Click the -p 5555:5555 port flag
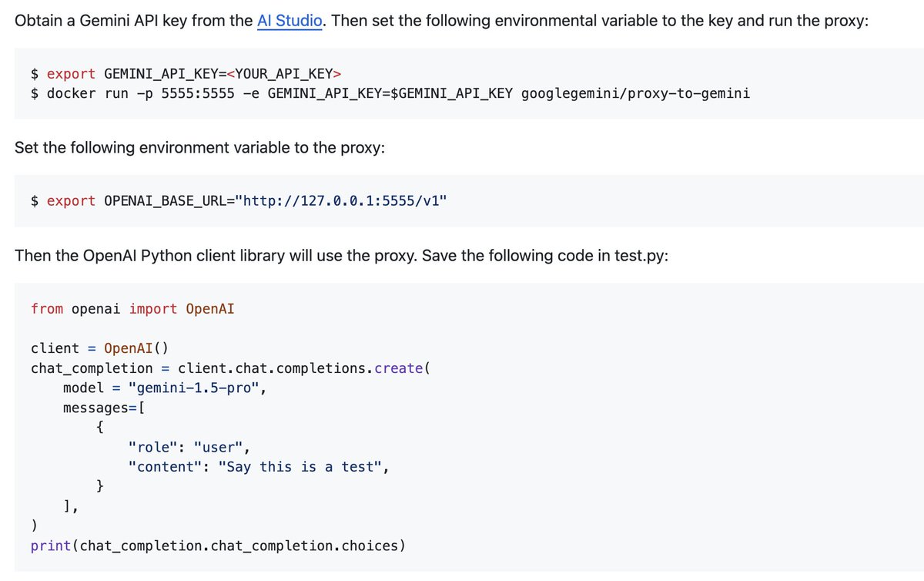 192,93
